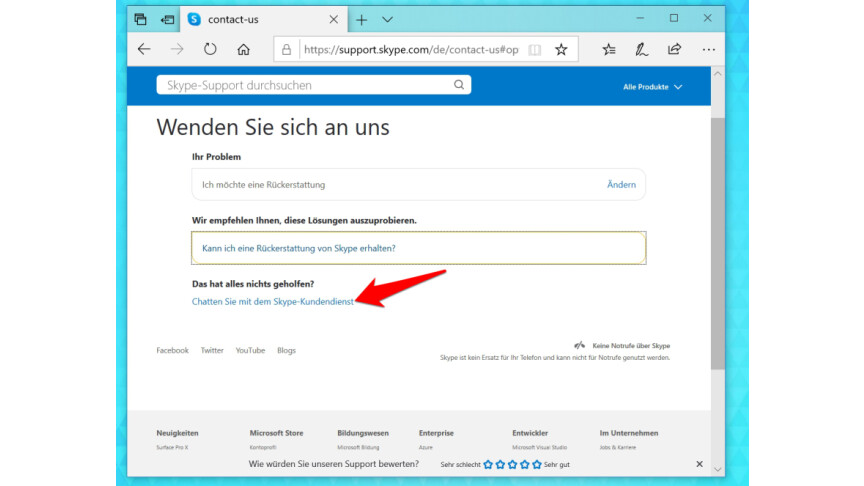This screenshot has height=486, width=864.
Task: Click the Microsoft Visual Studio link
Action: [x=539, y=447]
